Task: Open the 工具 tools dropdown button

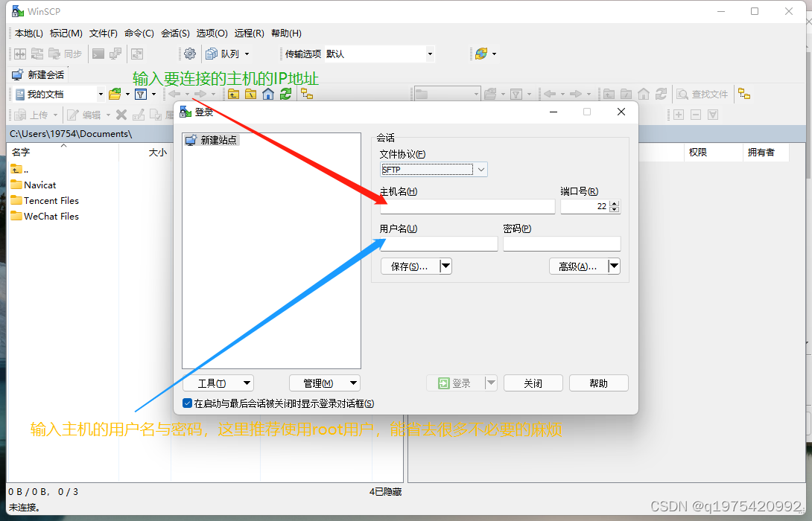Action: click(x=218, y=383)
